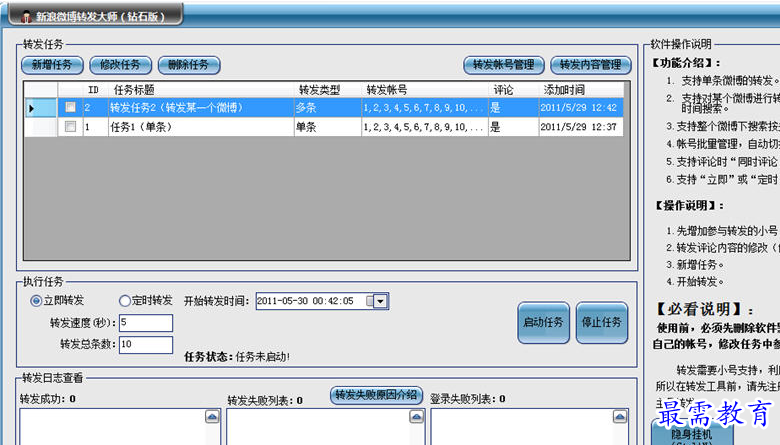Start the task with 启动任务
The height and width of the screenshot is (445, 780).
click(543, 322)
